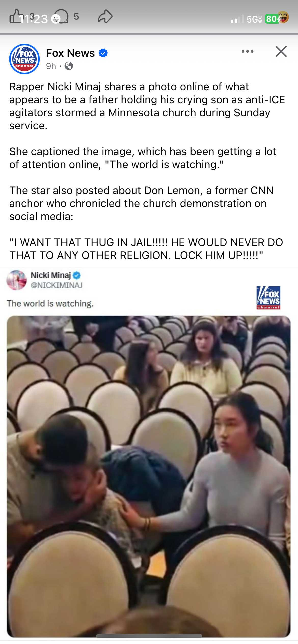Open the three-dot post options menu

tap(248, 51)
